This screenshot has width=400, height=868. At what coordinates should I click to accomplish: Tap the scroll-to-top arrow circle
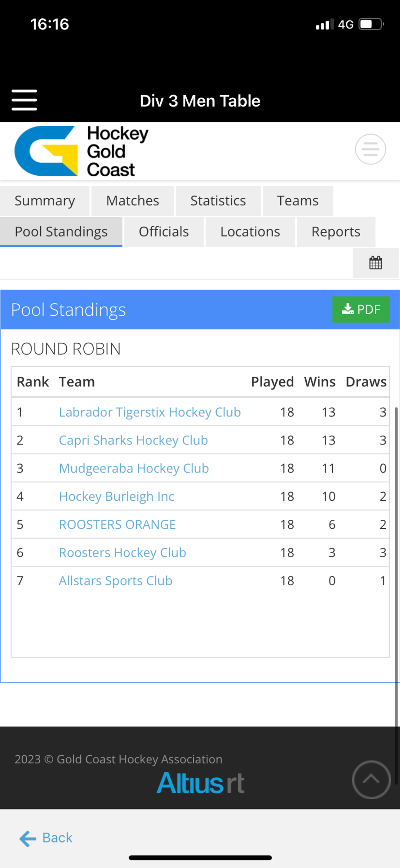click(x=371, y=780)
